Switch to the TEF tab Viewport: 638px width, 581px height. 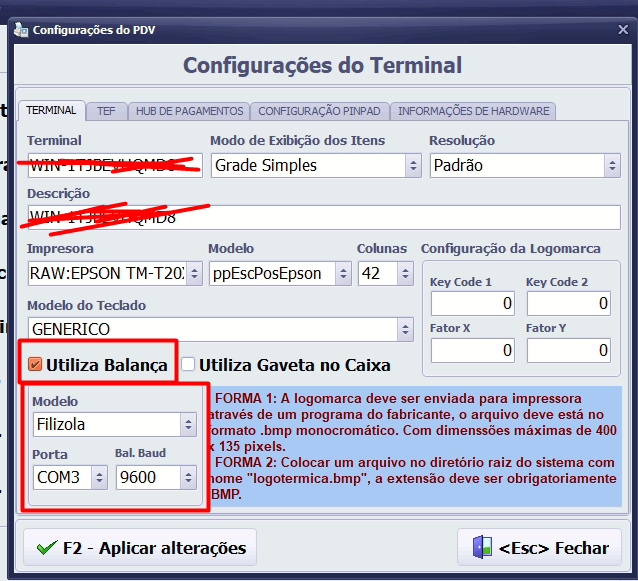click(x=105, y=111)
